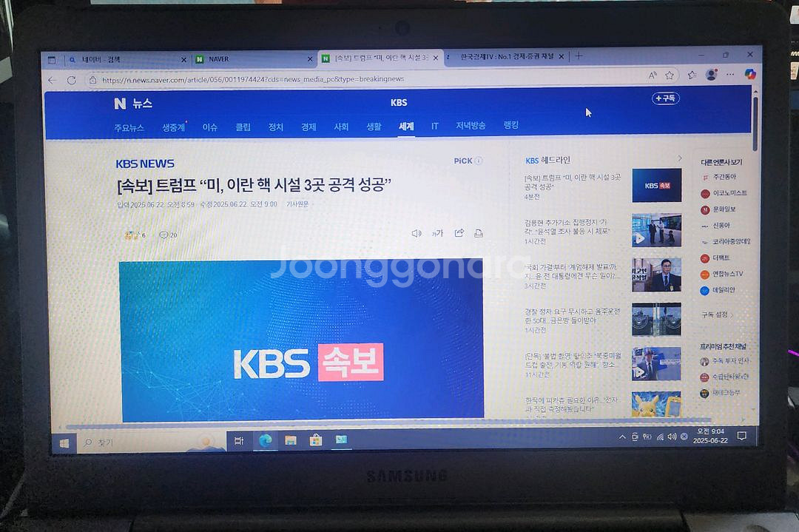Close the 네이버 - 검색 tab
Viewport: 799px width, 532px height.
[x=183, y=60]
